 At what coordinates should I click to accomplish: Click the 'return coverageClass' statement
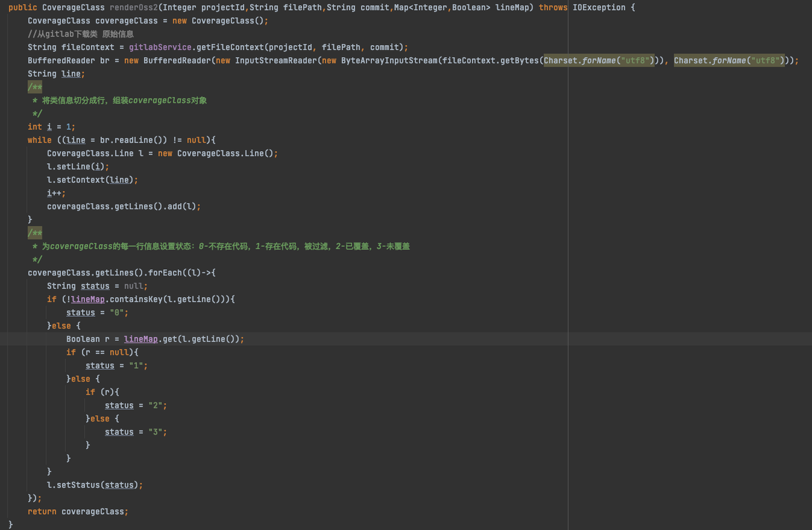pos(77,512)
